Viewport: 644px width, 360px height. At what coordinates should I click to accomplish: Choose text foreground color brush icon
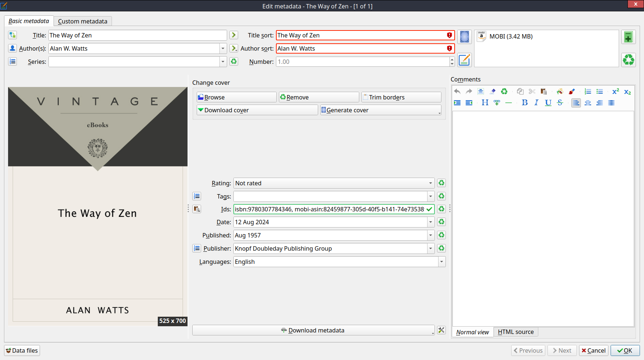coord(572,92)
